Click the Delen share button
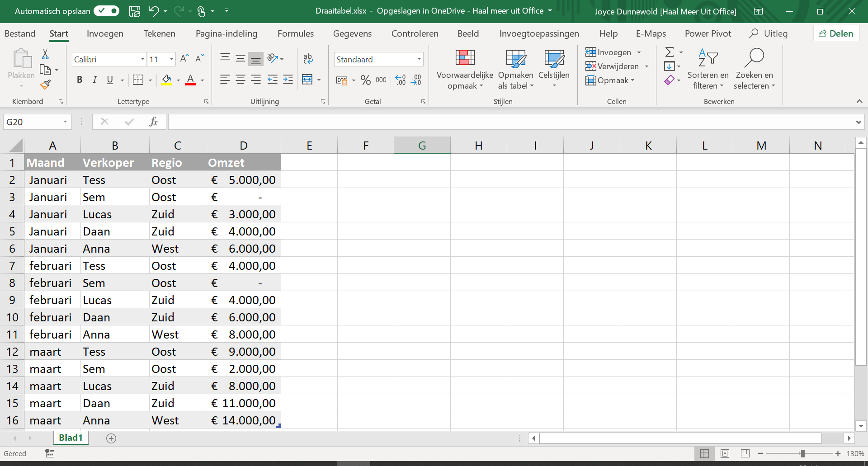The height and width of the screenshot is (466, 868). coord(836,33)
